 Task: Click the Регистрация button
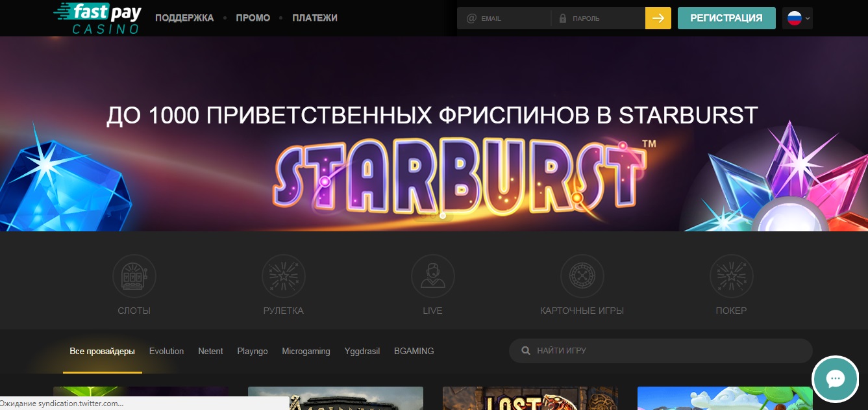[726, 18]
